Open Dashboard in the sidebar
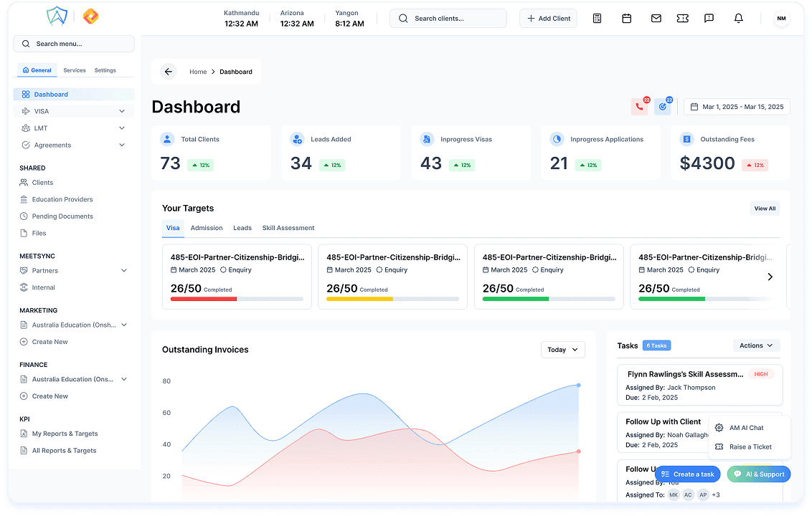This screenshot has width=812, height=516. 74,94
